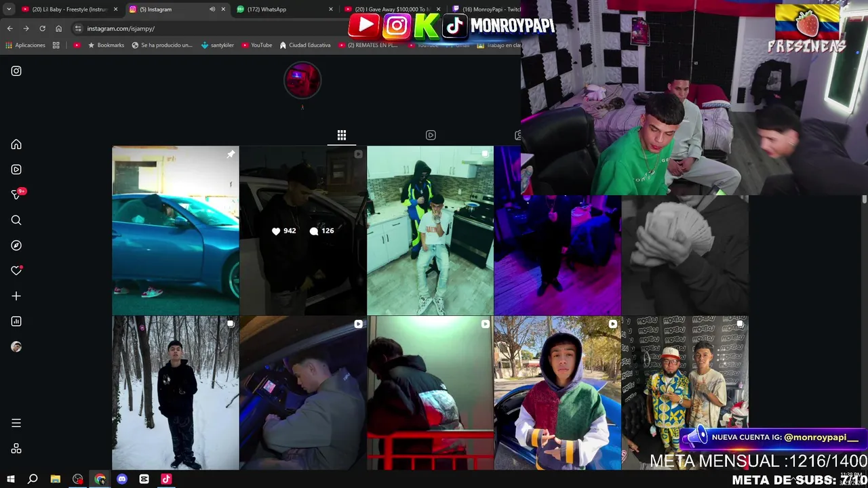Switch to the posts grid tab
Viewport: 868px width, 488px height.
(x=342, y=135)
